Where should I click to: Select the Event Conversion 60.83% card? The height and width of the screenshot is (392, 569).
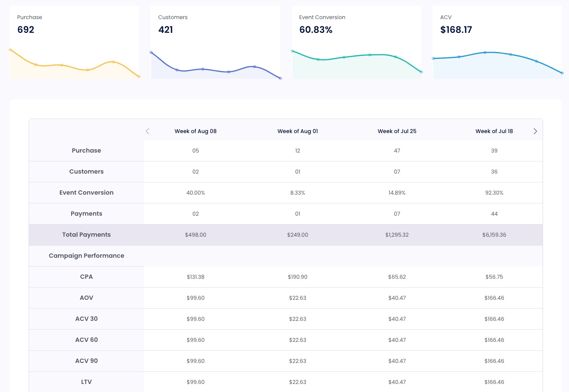tap(356, 42)
